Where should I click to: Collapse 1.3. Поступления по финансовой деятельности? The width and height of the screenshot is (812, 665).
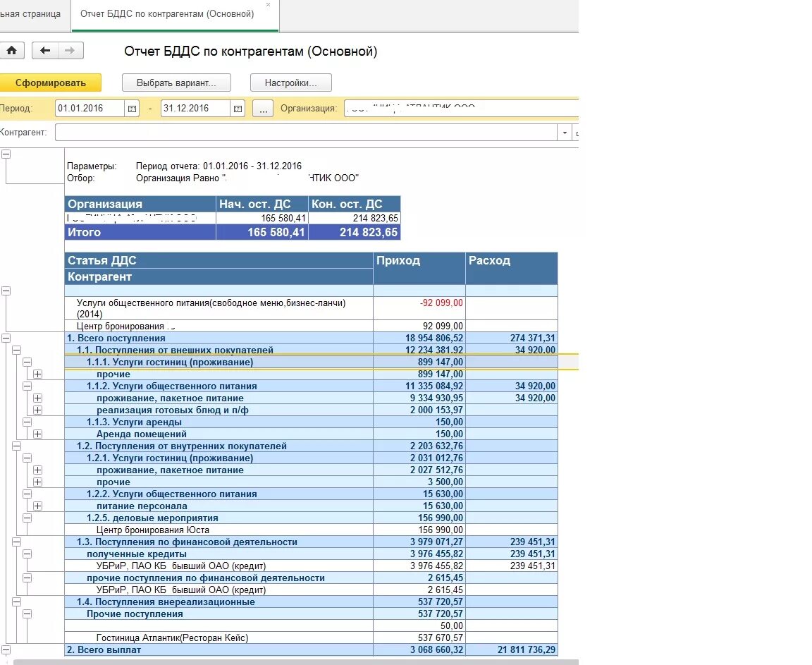[x=17, y=542]
